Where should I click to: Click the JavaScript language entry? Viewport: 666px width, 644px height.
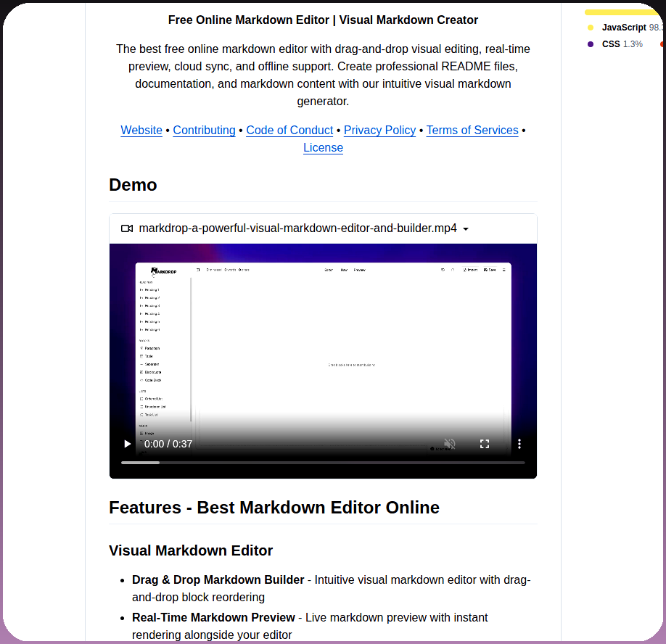tap(625, 27)
